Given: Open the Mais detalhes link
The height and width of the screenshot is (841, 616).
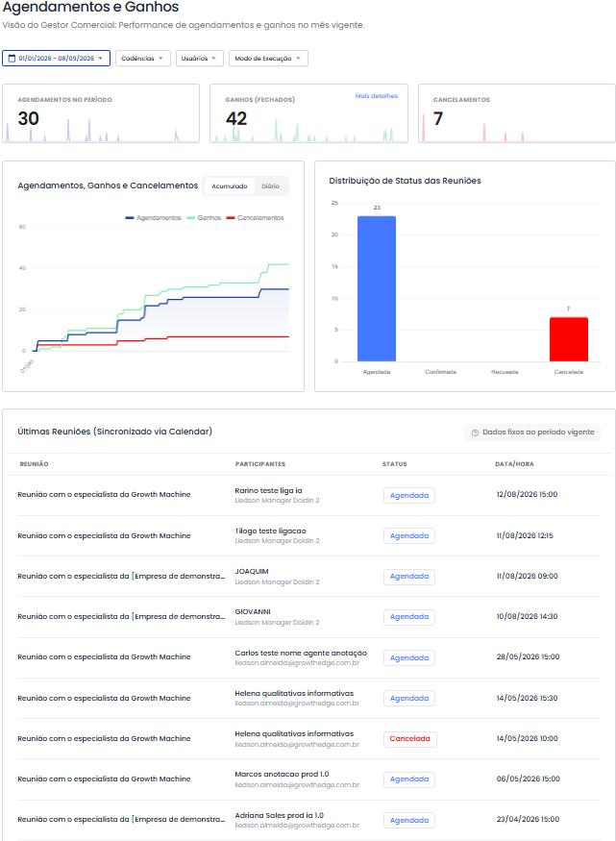Looking at the screenshot, I should (x=376, y=96).
